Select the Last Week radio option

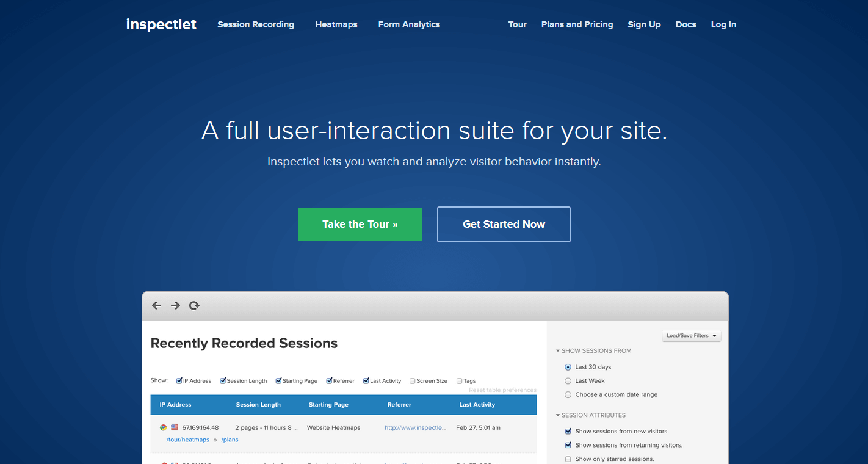point(568,381)
